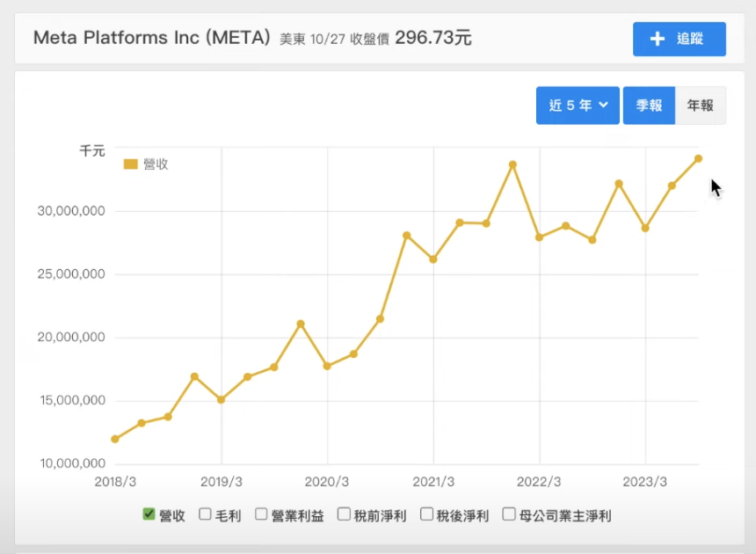This screenshot has height=554, width=756.
Task: Click the 2019/3 x-axis label
Action: pos(222,482)
